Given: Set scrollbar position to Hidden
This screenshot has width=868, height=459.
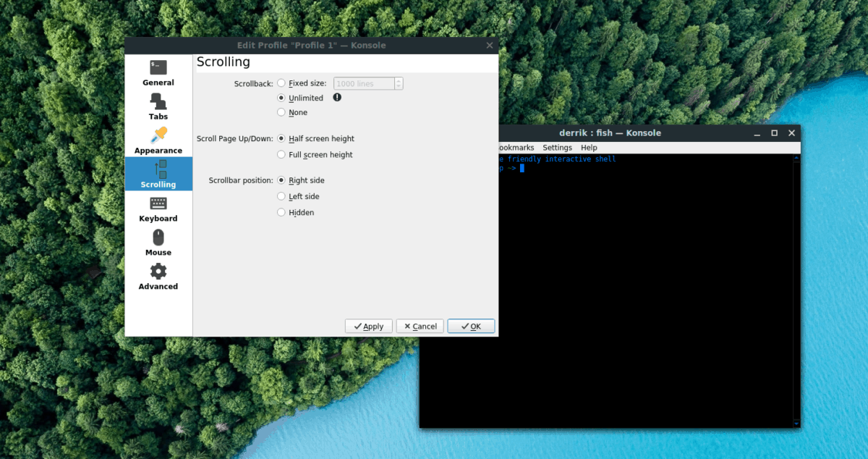Looking at the screenshot, I should tap(296, 212).
